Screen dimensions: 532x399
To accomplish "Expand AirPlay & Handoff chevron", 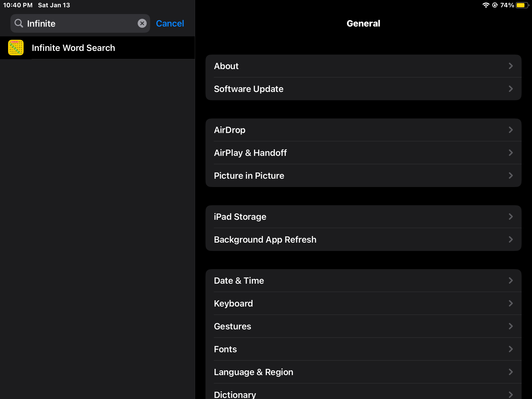I will [510, 153].
